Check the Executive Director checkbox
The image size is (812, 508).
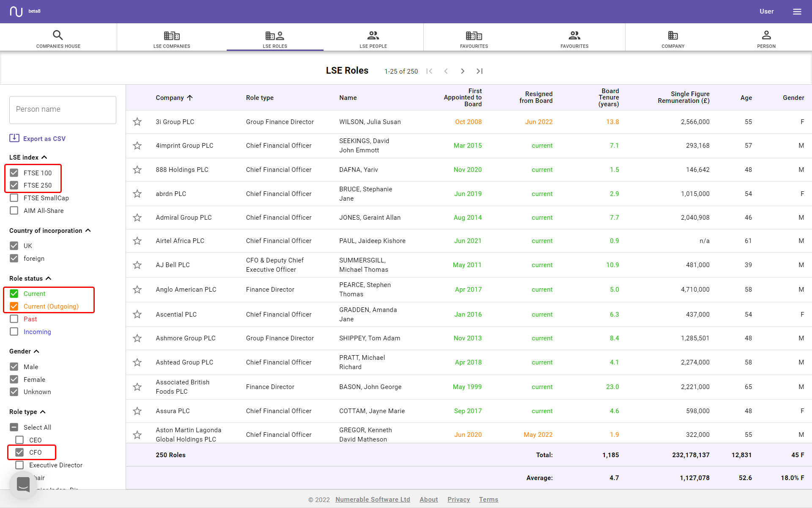[19, 465]
